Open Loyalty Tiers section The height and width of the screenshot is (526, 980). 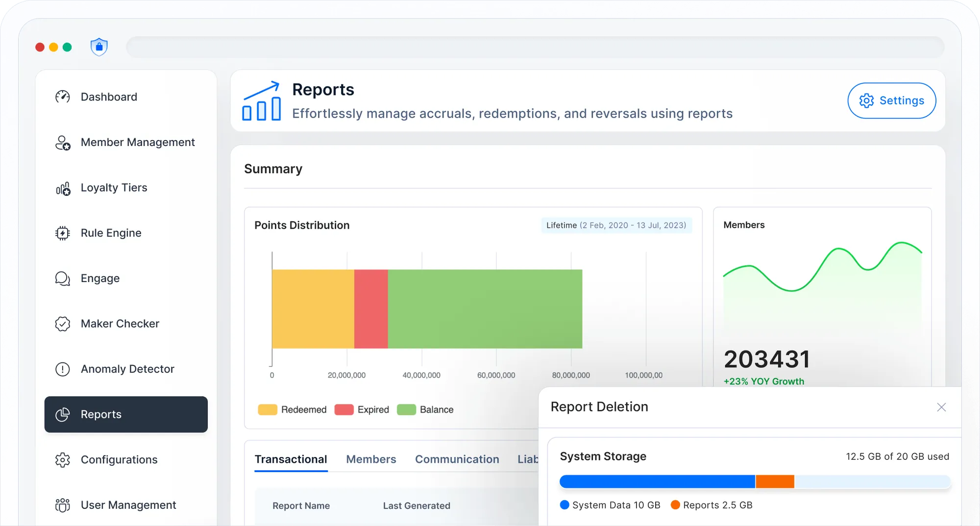(x=63, y=188)
